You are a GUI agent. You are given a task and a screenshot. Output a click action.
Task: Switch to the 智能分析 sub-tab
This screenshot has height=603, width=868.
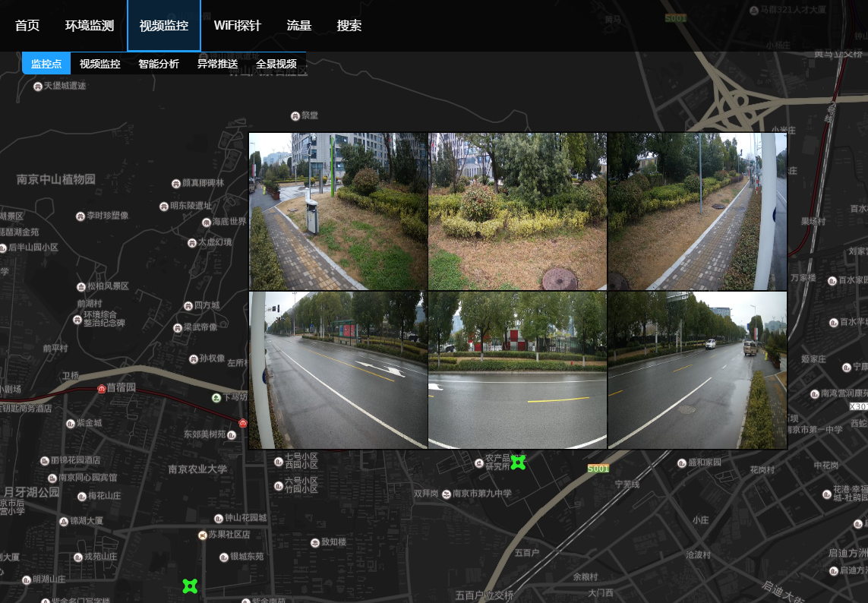[x=159, y=64]
